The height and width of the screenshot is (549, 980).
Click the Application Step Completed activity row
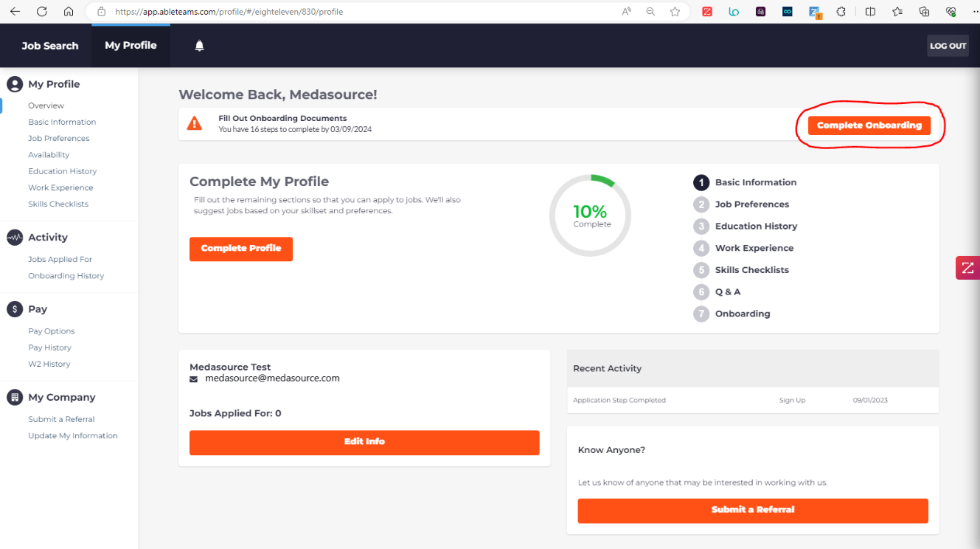tap(753, 400)
